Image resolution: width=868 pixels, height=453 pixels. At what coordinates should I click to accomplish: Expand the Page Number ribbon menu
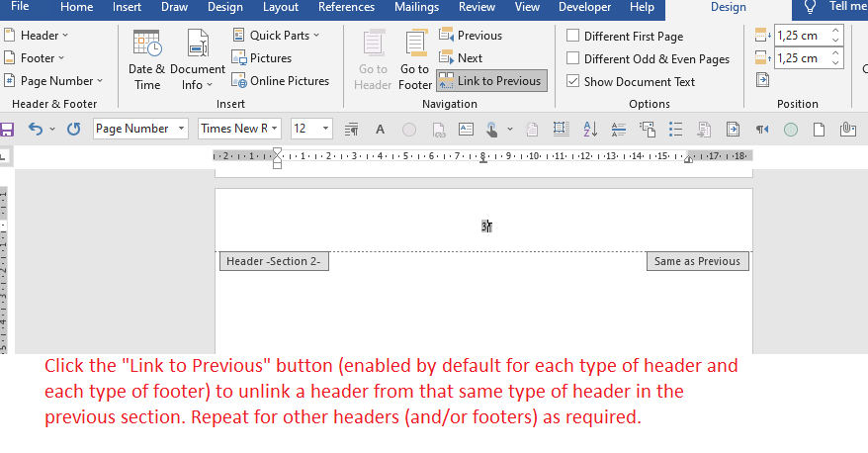point(53,81)
